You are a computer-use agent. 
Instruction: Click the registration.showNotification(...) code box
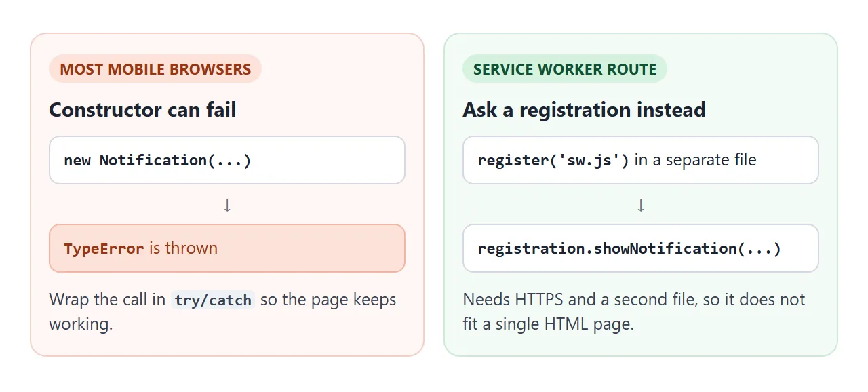click(x=641, y=248)
